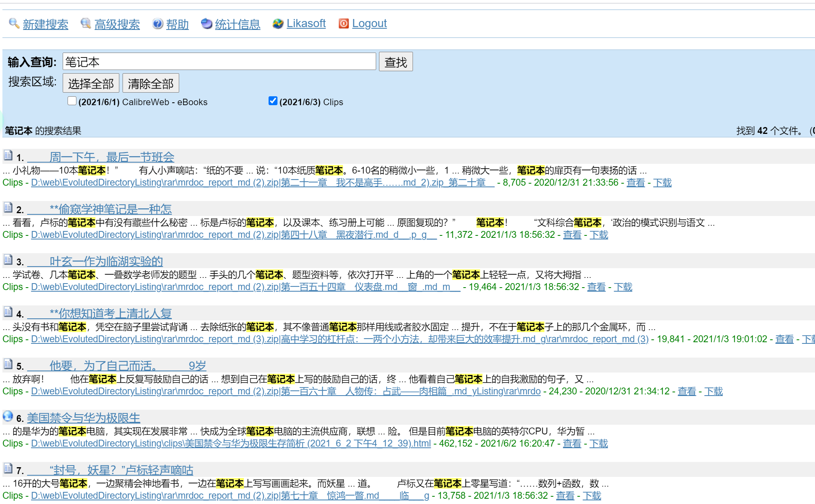This screenshot has height=504, width=815.
Task: Click 查看 link for result 2
Action: (x=572, y=235)
